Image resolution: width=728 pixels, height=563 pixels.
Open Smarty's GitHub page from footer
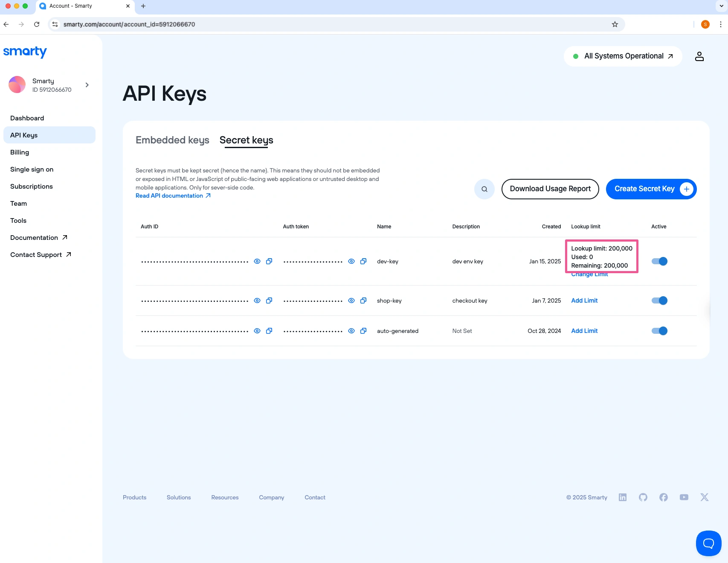click(x=643, y=497)
